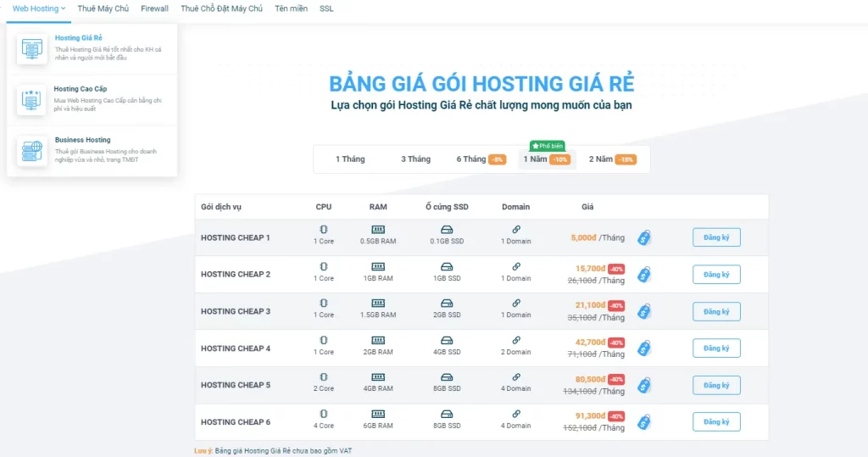Open the Thuê Máy Chủ menu item
This screenshot has height=457, width=868.
pos(103,8)
